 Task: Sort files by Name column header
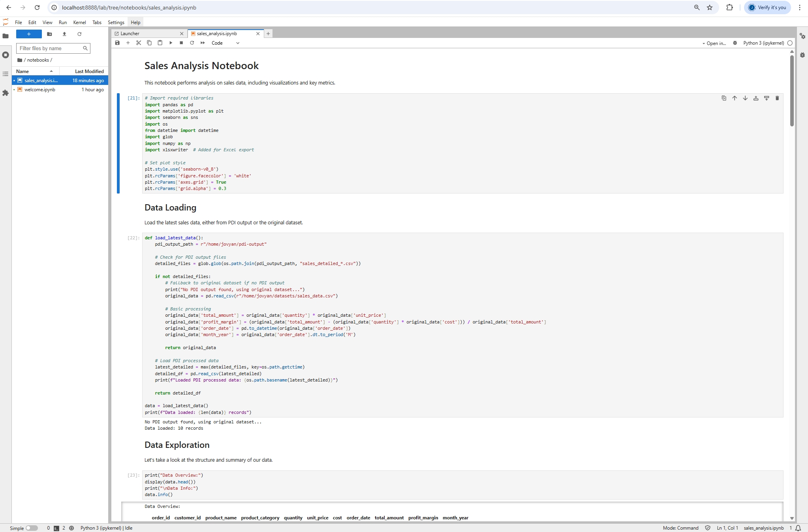(23, 71)
